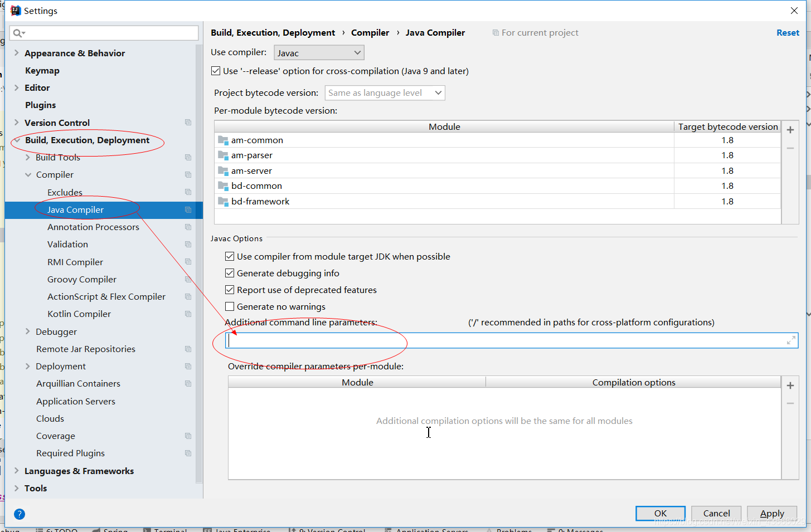Click project-level icon next to Validation
This screenshot has width=811, height=532.
(x=188, y=245)
